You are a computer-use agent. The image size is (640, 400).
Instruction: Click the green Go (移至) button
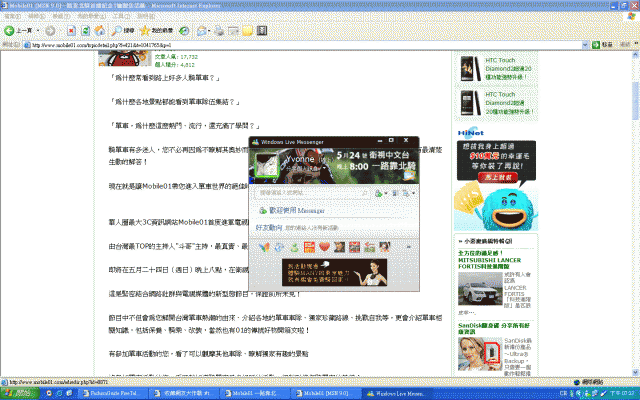(x=602, y=45)
